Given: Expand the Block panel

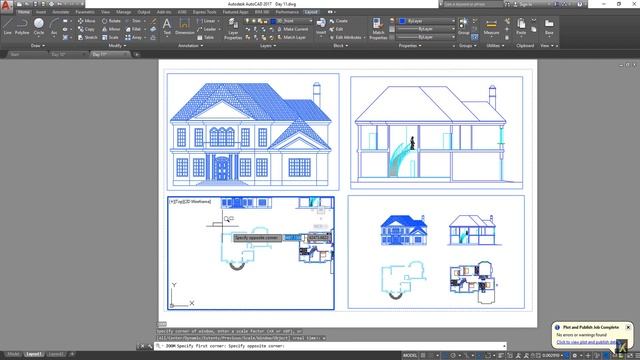Looking at the screenshot, I should tap(340, 46).
